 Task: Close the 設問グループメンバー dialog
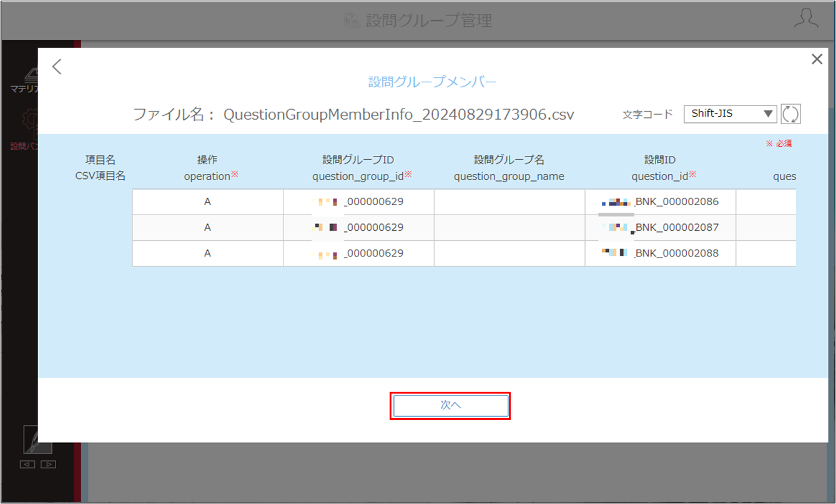tap(817, 59)
